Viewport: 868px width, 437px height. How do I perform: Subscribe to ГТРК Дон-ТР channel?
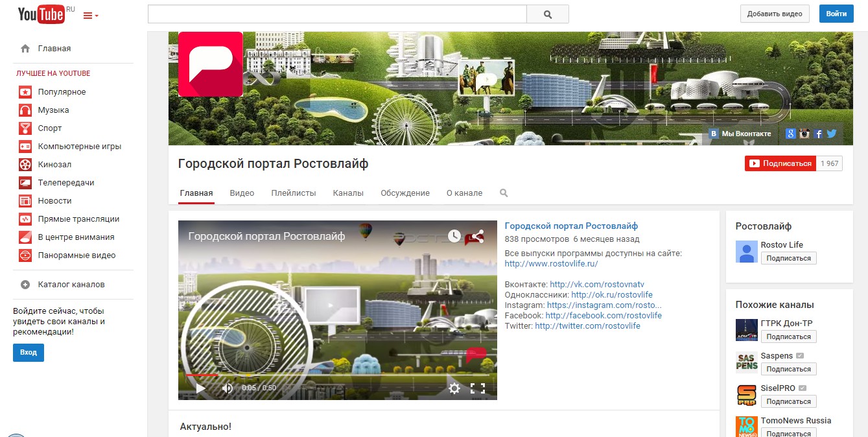(x=789, y=337)
